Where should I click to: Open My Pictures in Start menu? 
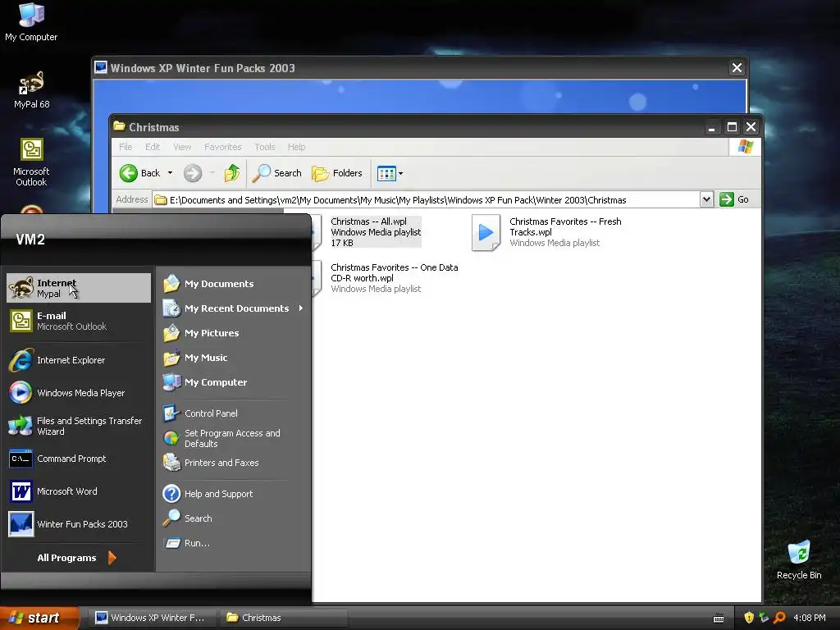(234, 333)
